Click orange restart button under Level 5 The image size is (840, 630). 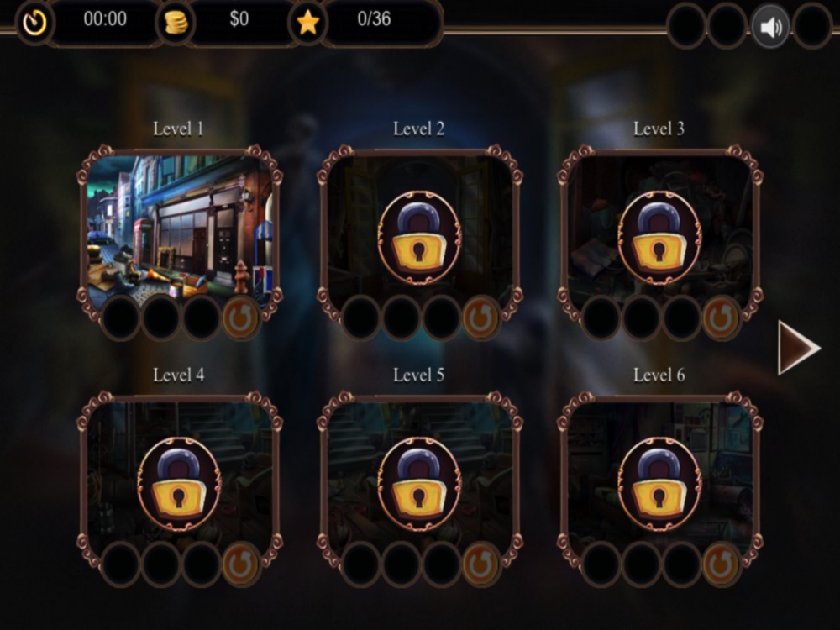(x=480, y=564)
